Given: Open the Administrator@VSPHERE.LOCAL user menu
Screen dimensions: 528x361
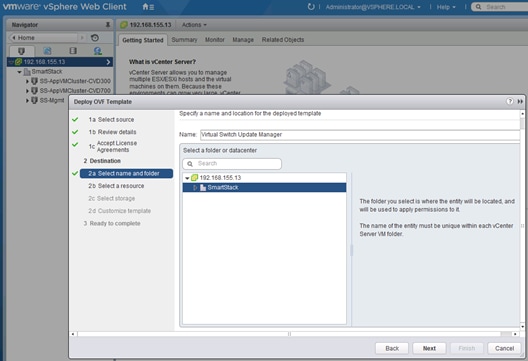Looking at the screenshot, I should (x=373, y=7).
